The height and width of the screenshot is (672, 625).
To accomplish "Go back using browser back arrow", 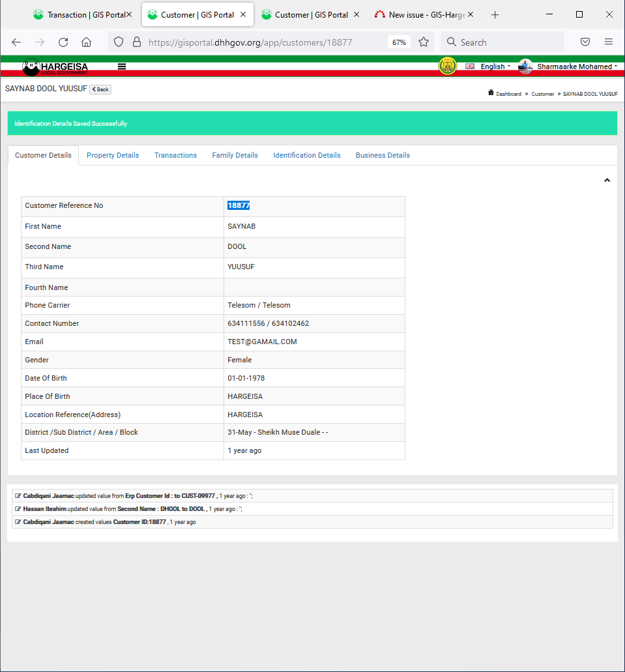I will coord(16,42).
